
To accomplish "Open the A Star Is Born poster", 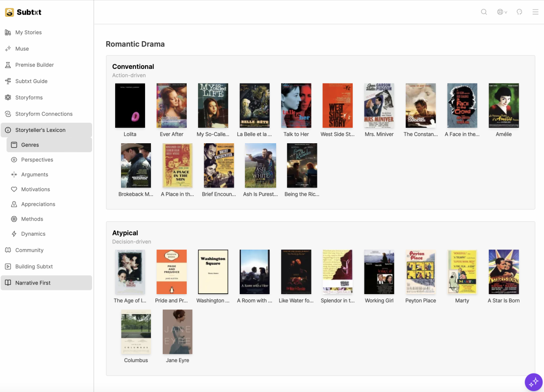I will 504,272.
